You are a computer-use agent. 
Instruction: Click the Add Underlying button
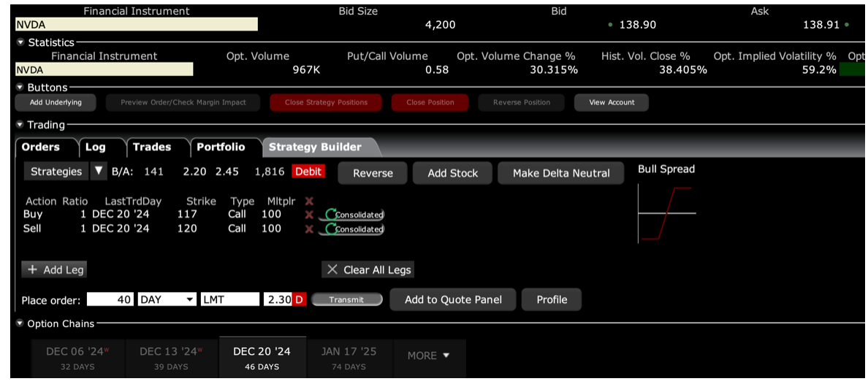[x=56, y=102]
